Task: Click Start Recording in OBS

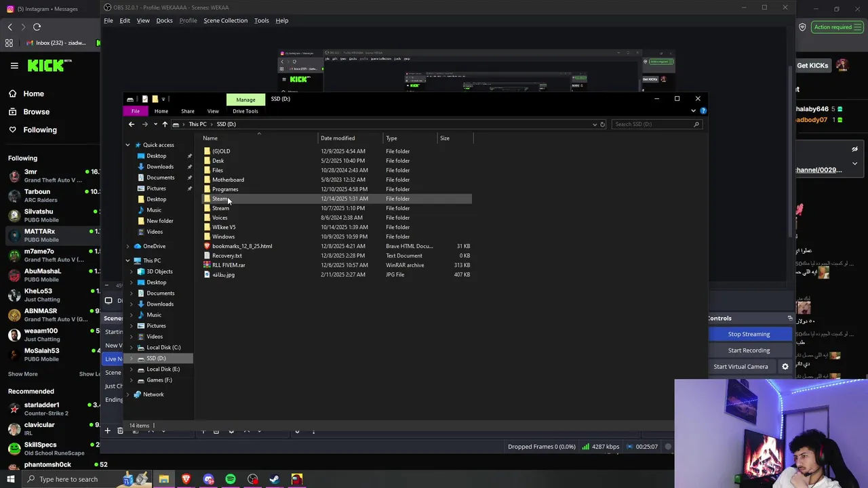Action: tap(749, 350)
